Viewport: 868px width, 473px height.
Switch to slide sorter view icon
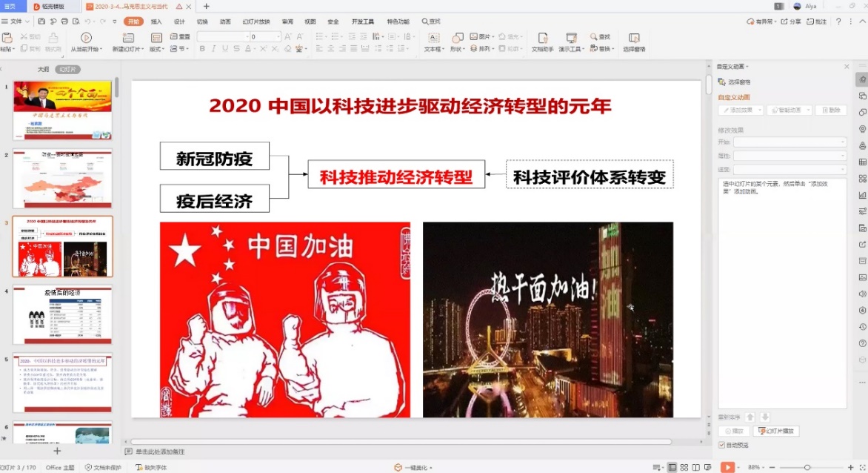[685, 467]
